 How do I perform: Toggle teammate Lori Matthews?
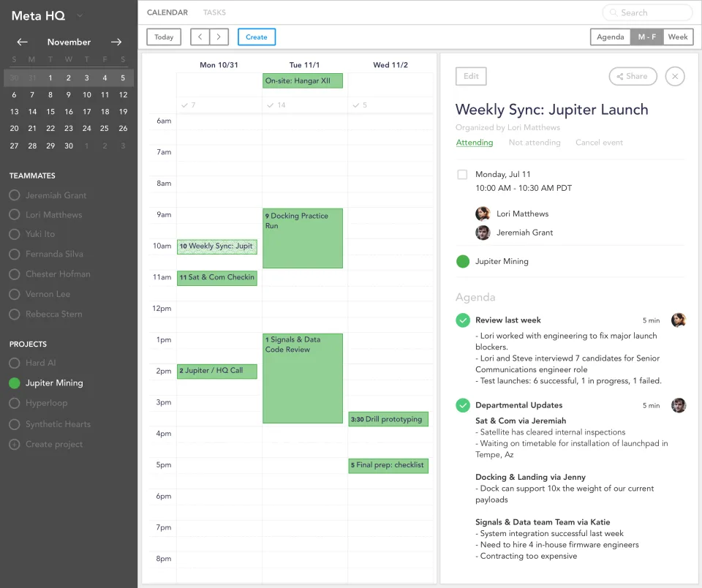pos(15,214)
